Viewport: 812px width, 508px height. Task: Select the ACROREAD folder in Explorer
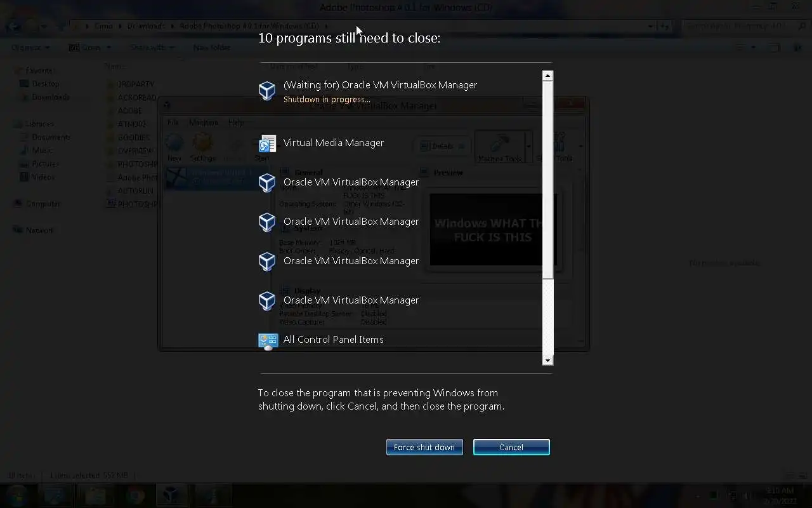point(131,97)
